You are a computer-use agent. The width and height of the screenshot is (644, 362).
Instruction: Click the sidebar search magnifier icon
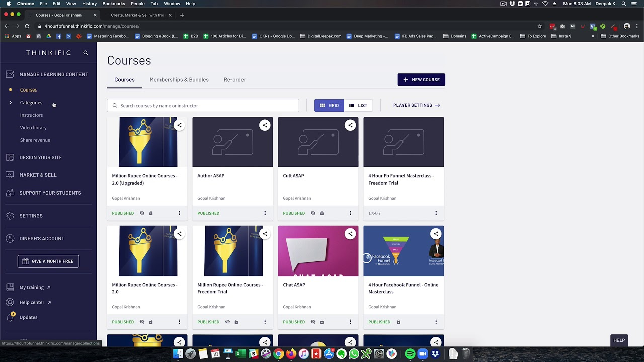click(x=86, y=53)
